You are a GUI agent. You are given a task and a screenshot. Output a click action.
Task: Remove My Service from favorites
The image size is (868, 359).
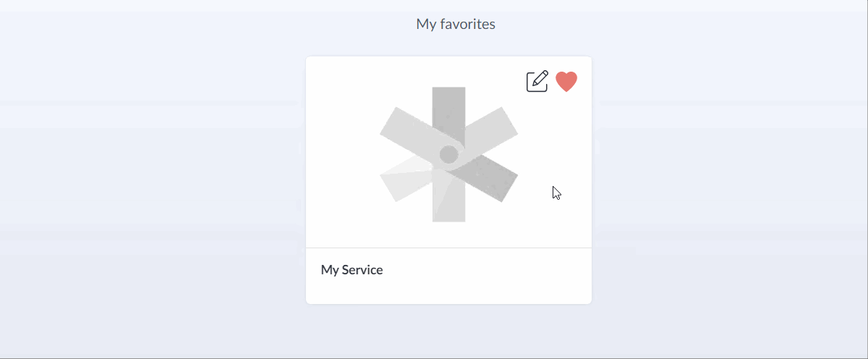(x=566, y=82)
